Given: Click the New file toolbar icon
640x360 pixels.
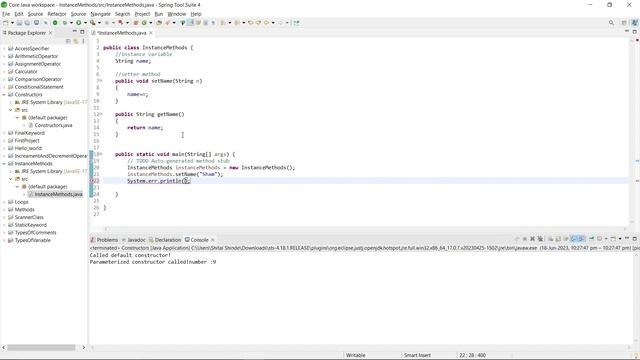Looking at the screenshot, I should point(5,23).
